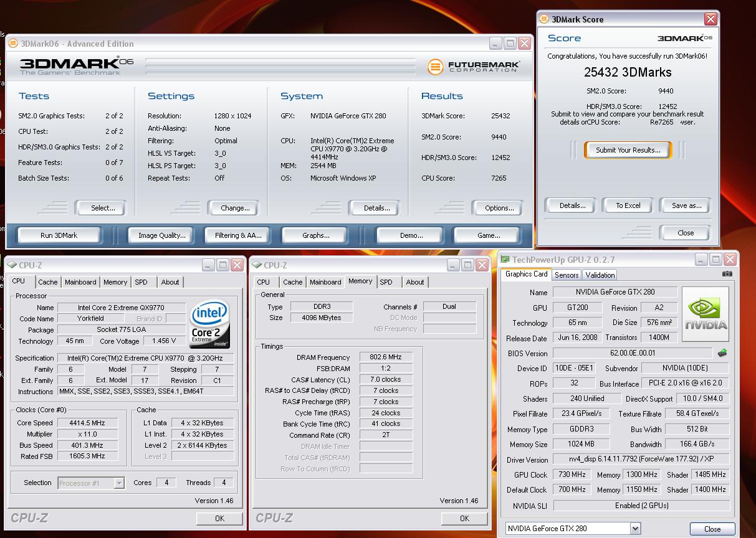Click the NVIDIA logo in GPU-Z
756x538 pixels.
[x=706, y=314]
